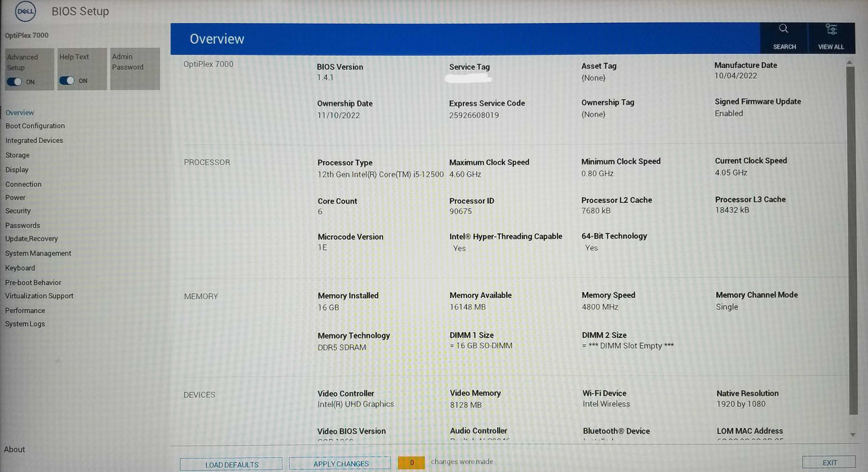This screenshot has height=472, width=868.
Task: Click the View All sliders icon
Action: (x=831, y=29)
